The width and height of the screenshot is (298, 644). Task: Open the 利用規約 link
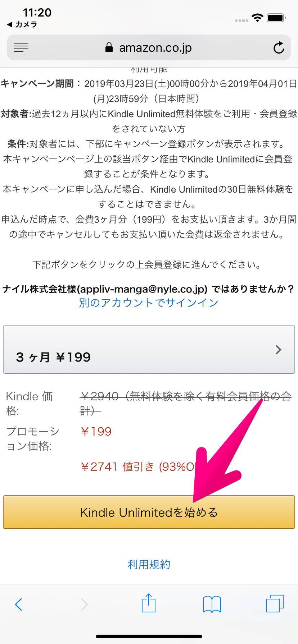pyautogui.click(x=149, y=565)
